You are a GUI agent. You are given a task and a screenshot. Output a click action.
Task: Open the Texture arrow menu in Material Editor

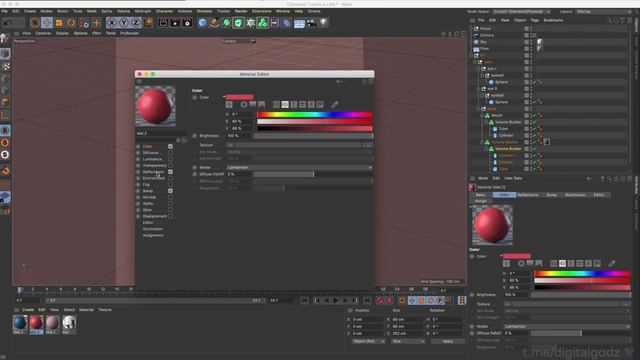[x=230, y=145]
